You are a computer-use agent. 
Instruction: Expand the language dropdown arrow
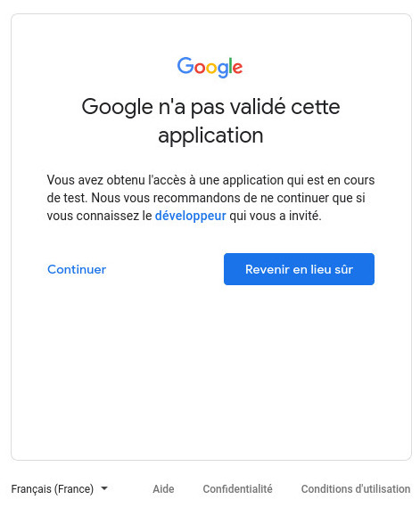104,488
